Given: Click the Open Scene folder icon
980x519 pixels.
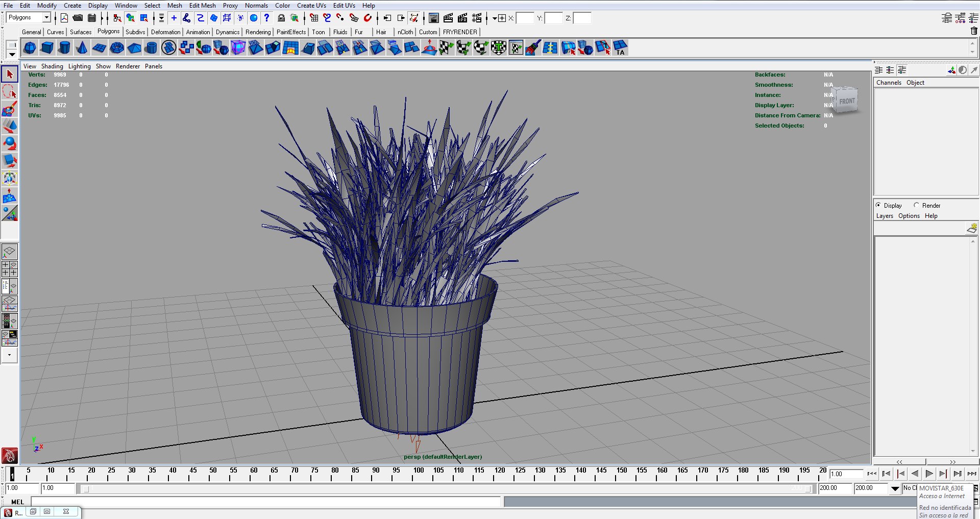Looking at the screenshot, I should point(78,18).
